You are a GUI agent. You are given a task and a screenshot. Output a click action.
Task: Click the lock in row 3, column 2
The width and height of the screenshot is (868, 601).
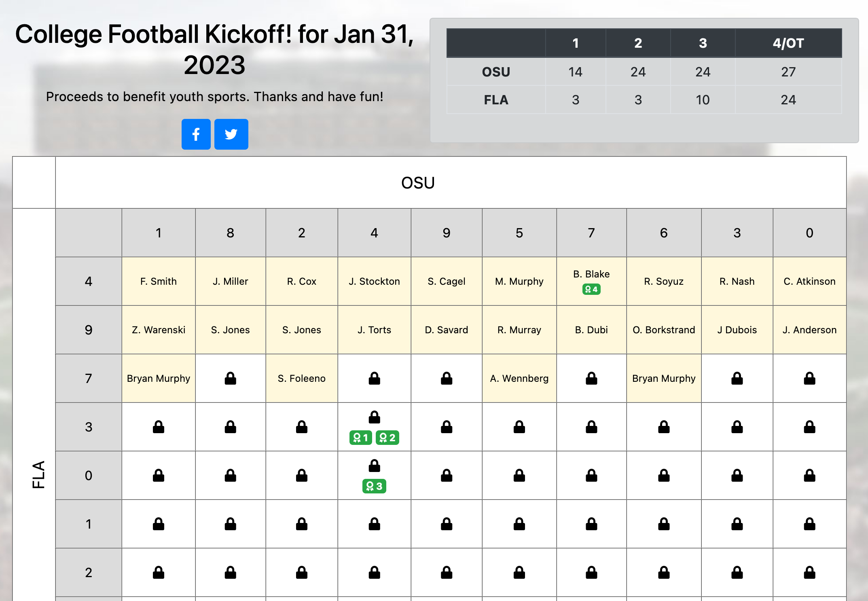(x=302, y=427)
